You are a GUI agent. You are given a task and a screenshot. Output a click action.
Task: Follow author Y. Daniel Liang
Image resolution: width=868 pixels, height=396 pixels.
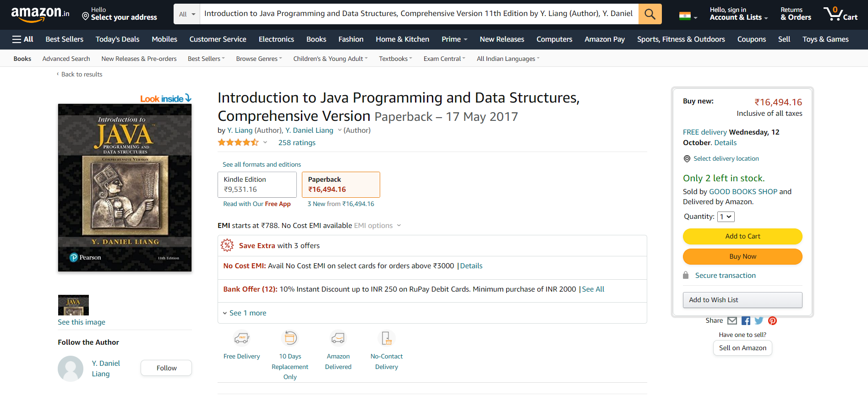tap(166, 368)
